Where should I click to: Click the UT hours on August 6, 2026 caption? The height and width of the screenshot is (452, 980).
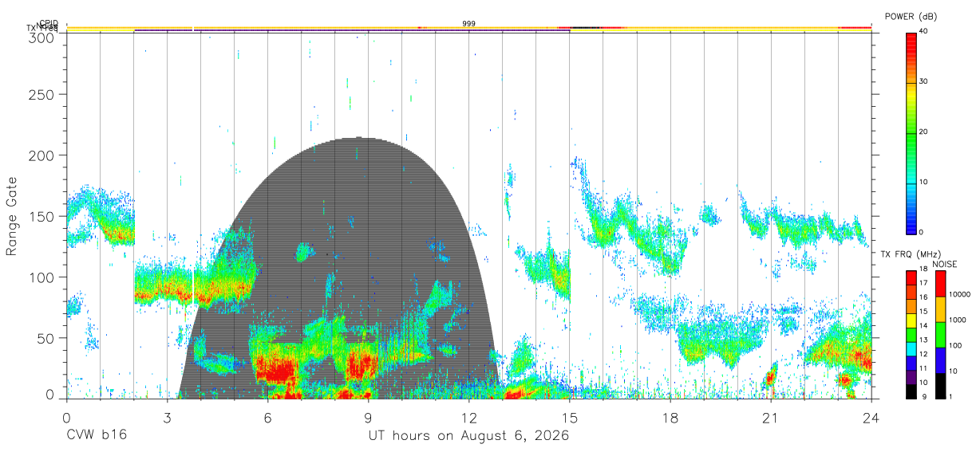click(469, 436)
